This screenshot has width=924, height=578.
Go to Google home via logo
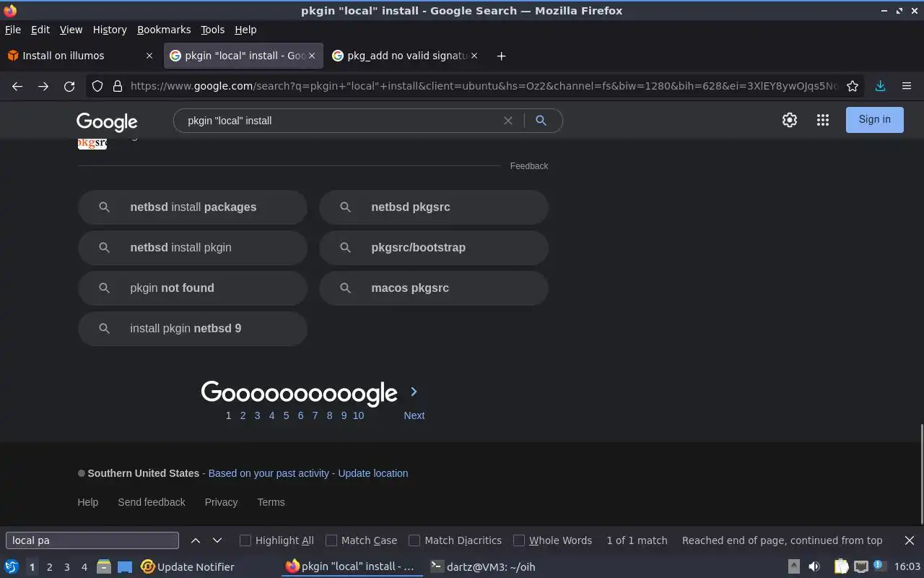tap(107, 121)
